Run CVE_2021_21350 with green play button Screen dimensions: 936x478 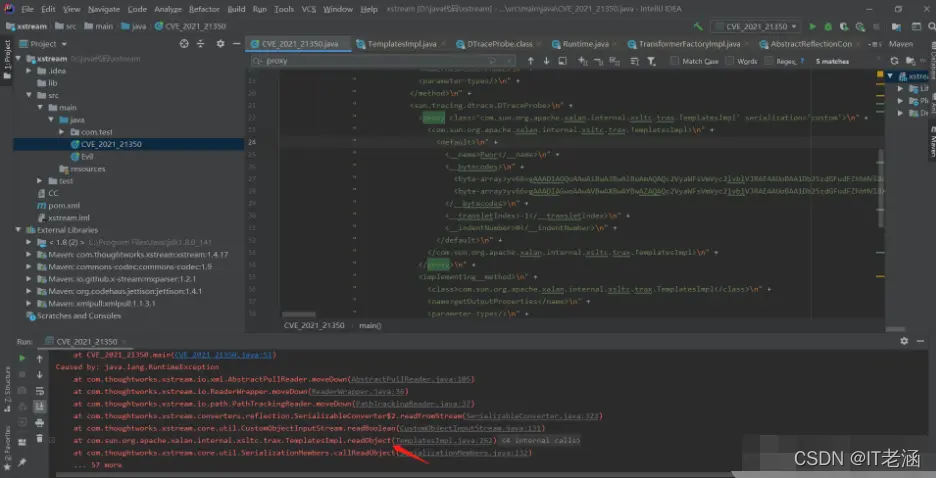tap(812, 26)
